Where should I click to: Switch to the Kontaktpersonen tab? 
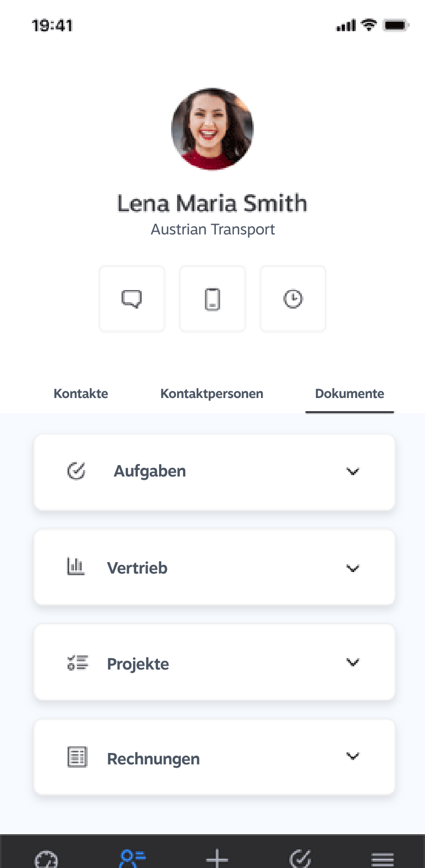point(212,394)
